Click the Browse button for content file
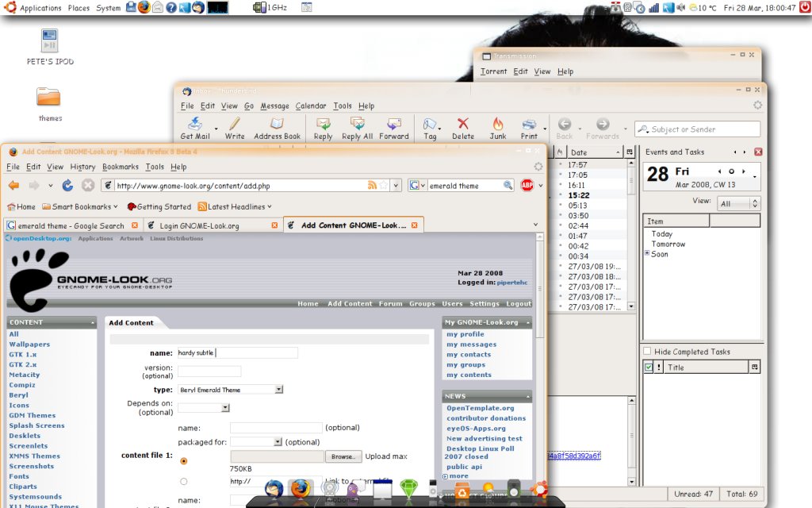This screenshot has height=508, width=812. pos(343,456)
